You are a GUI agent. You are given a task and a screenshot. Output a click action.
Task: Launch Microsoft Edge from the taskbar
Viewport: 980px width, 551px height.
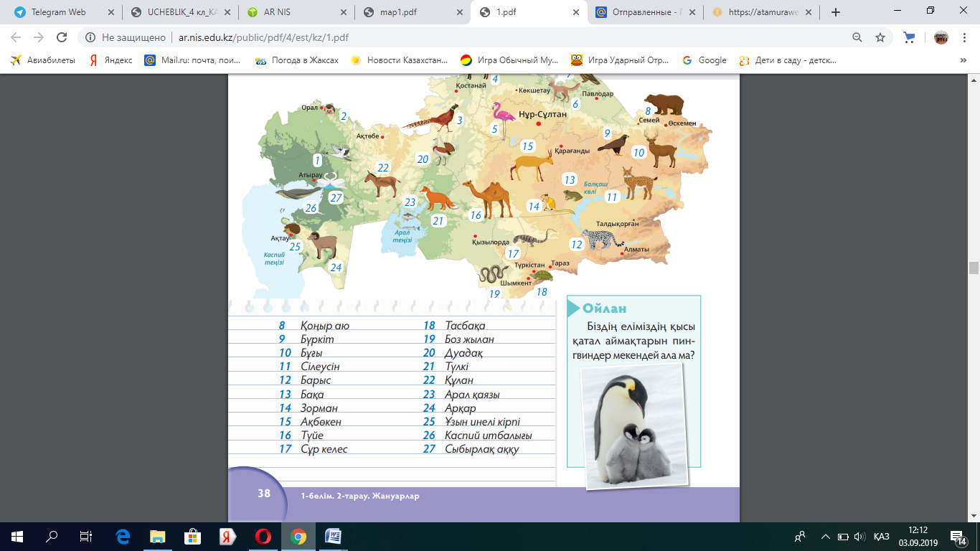pos(123,536)
